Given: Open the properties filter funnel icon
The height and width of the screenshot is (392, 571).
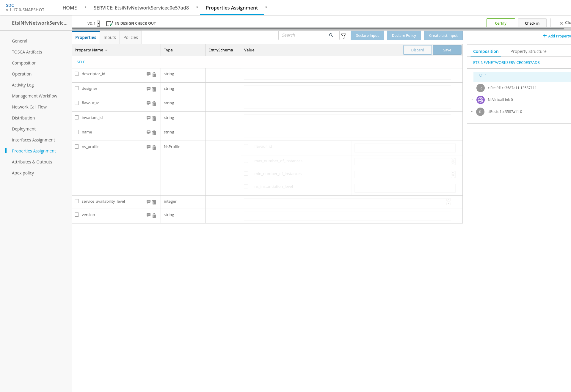Looking at the screenshot, I should point(343,36).
